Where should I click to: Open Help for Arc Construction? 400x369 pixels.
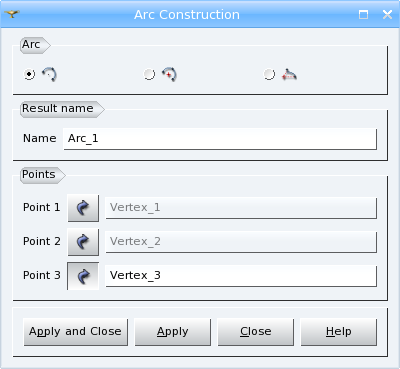point(339,332)
